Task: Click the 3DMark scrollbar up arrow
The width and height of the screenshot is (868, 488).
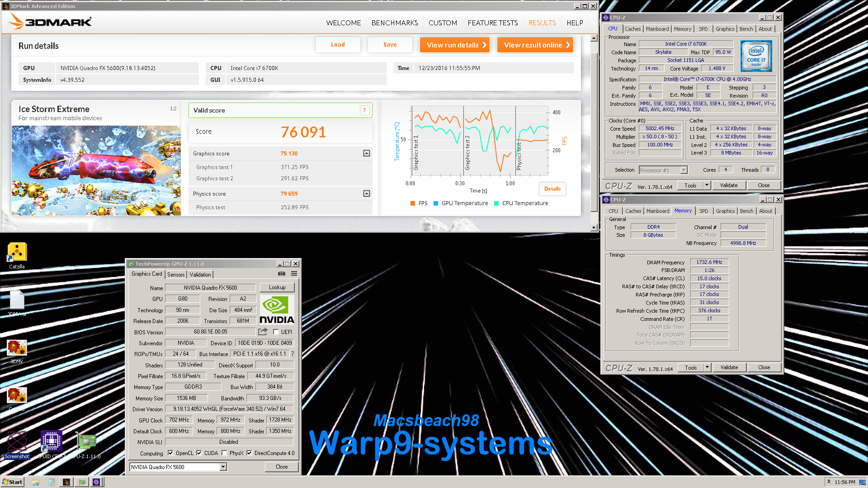Action: pyautogui.click(x=594, y=38)
